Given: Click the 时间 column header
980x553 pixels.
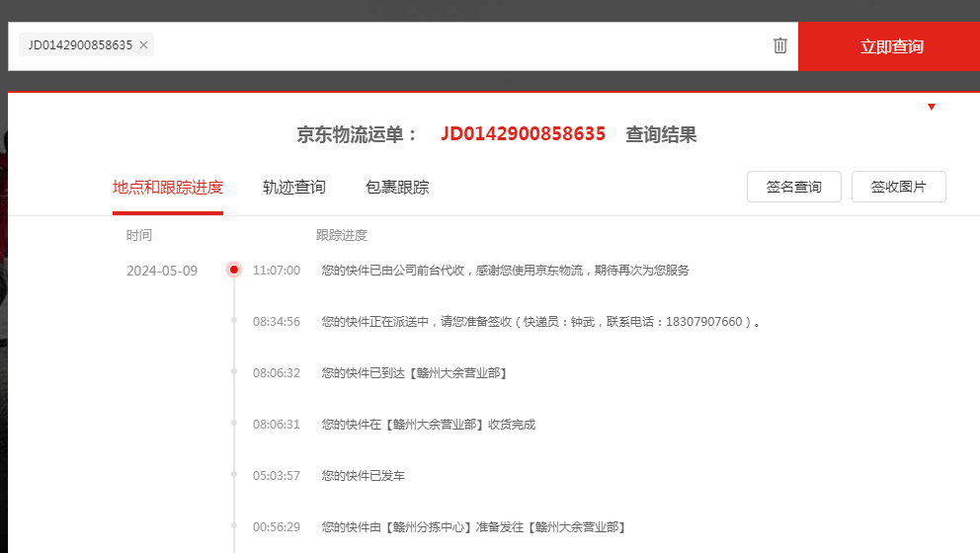Looking at the screenshot, I should pyautogui.click(x=138, y=235).
